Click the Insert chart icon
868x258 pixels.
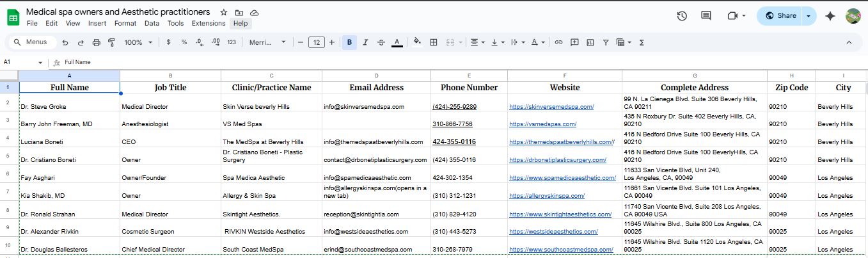pos(590,42)
